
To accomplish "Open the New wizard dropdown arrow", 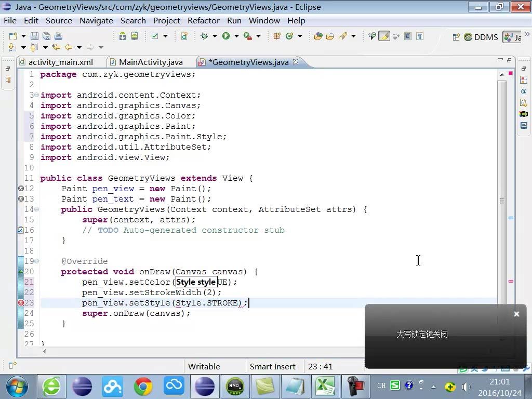I will (x=23, y=36).
